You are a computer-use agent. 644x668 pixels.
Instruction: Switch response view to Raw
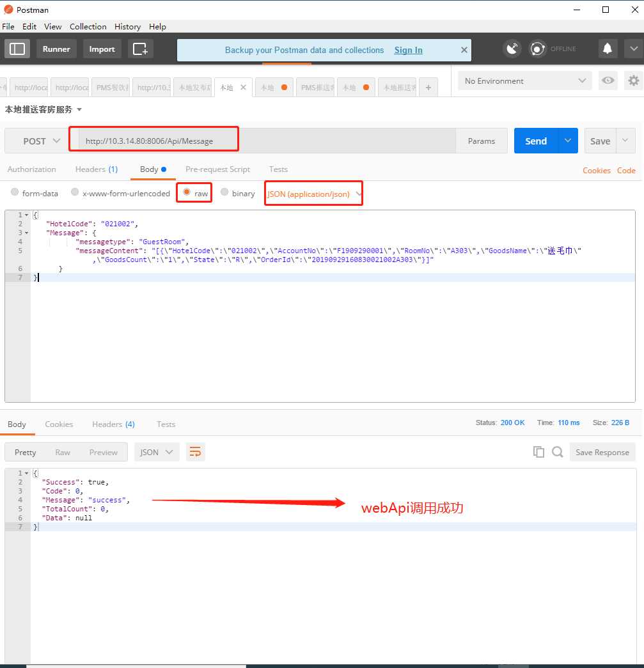click(63, 453)
